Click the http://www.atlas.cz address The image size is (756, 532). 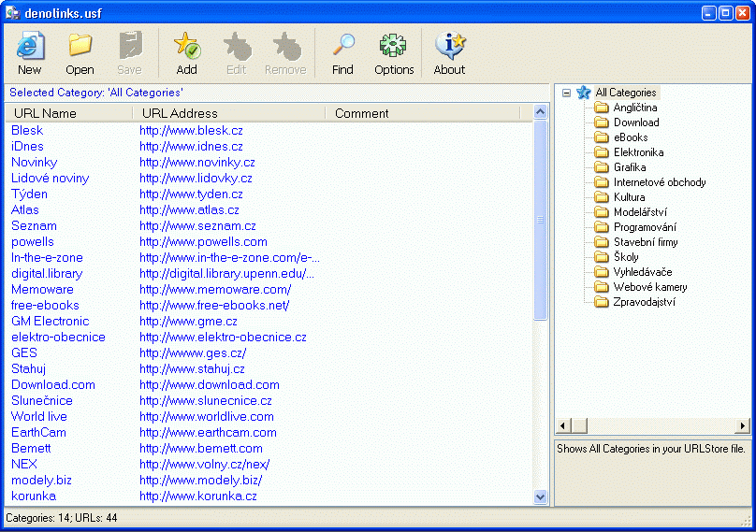(189, 210)
